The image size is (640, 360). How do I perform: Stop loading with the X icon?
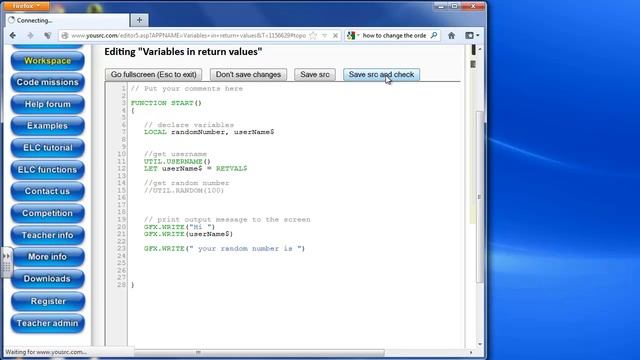click(x=335, y=36)
